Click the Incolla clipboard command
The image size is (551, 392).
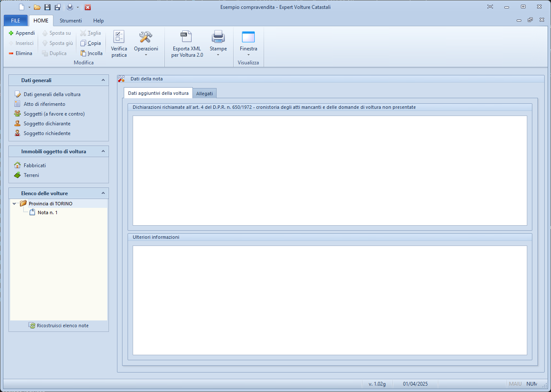coord(92,53)
